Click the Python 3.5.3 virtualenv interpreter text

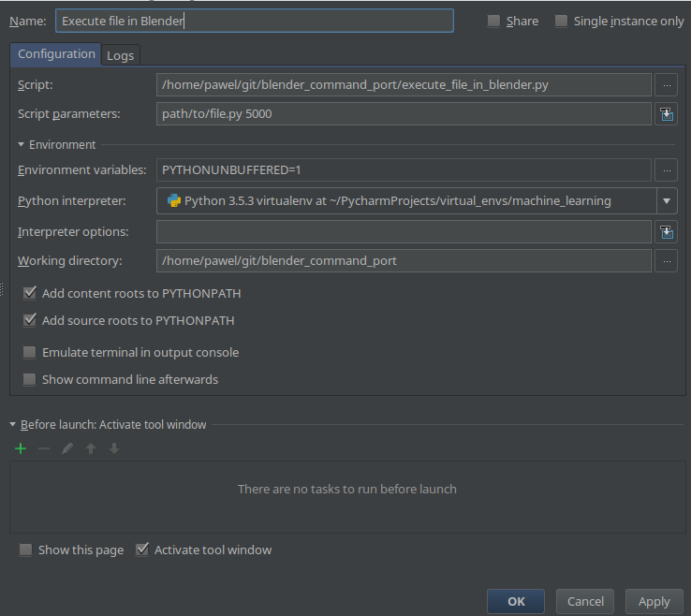click(398, 201)
